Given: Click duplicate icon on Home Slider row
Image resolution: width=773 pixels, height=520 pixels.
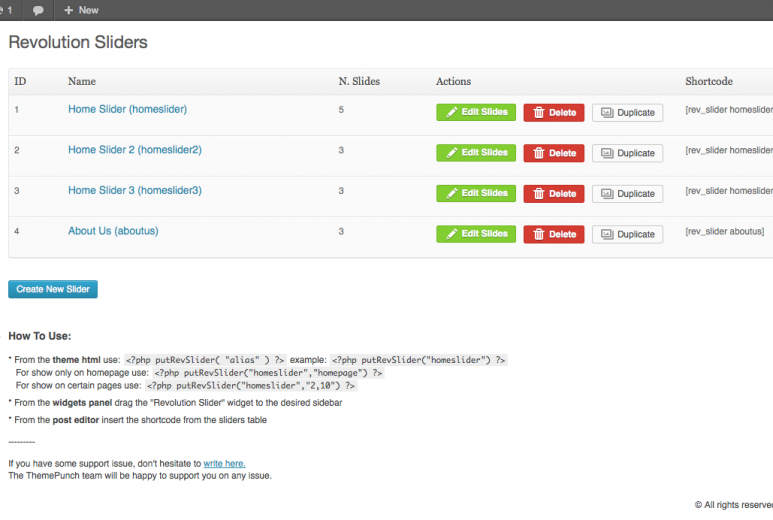Looking at the screenshot, I should 607,112.
